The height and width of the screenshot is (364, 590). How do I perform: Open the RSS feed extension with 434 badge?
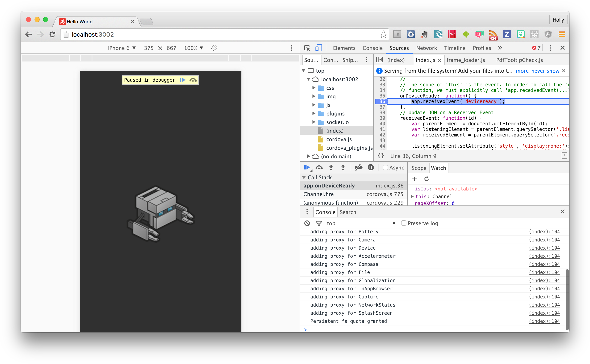pos(493,35)
